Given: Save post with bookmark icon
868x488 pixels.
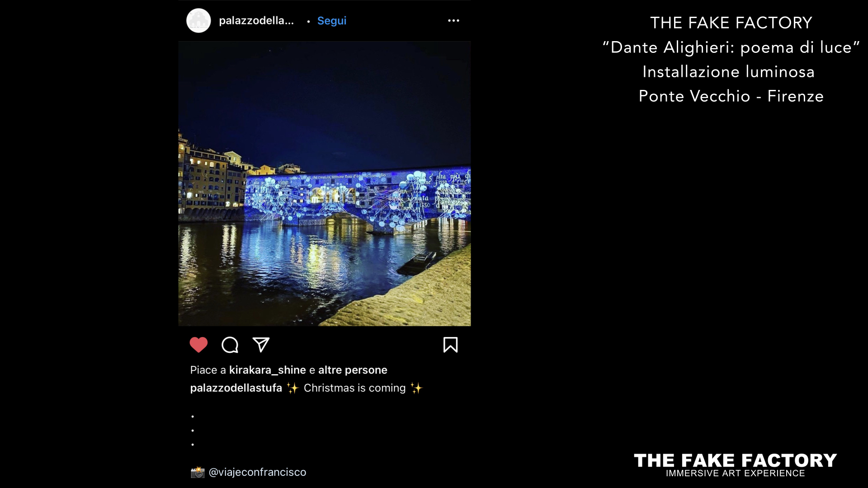Looking at the screenshot, I should [450, 345].
